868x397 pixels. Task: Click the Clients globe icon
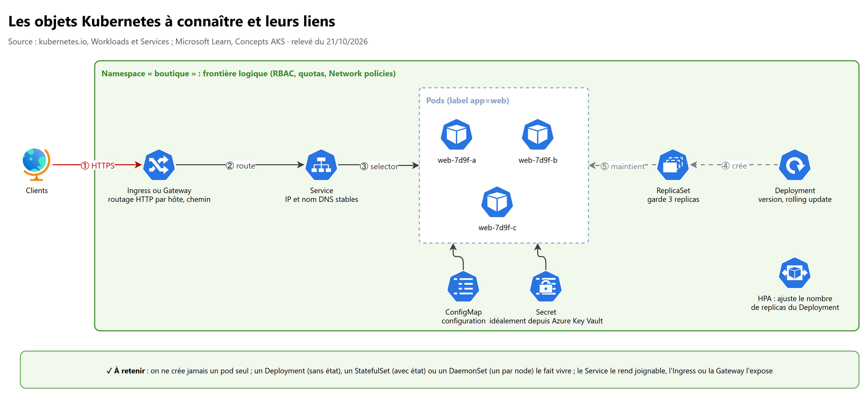tap(37, 165)
